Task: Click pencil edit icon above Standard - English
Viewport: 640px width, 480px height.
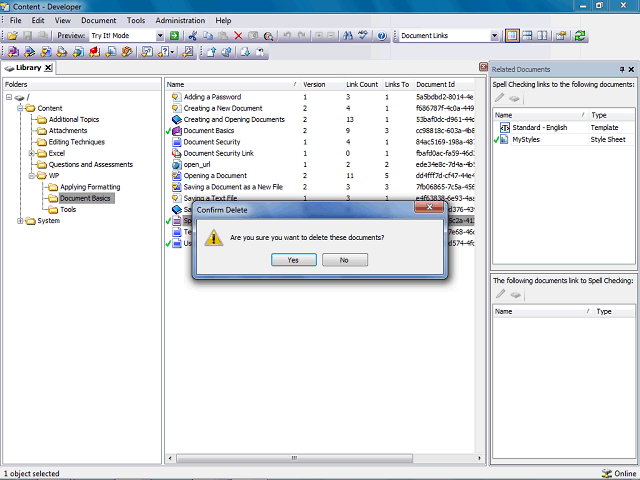Action: click(x=500, y=98)
